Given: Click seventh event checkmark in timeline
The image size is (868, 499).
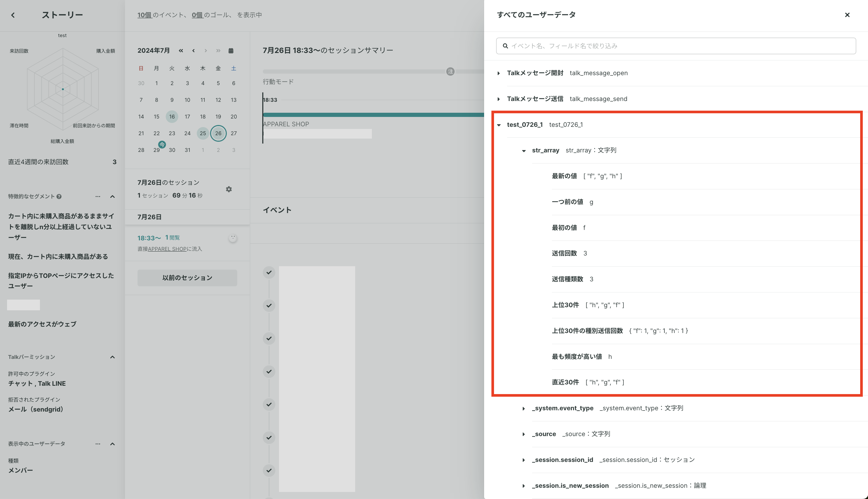Looking at the screenshot, I should coord(269,471).
